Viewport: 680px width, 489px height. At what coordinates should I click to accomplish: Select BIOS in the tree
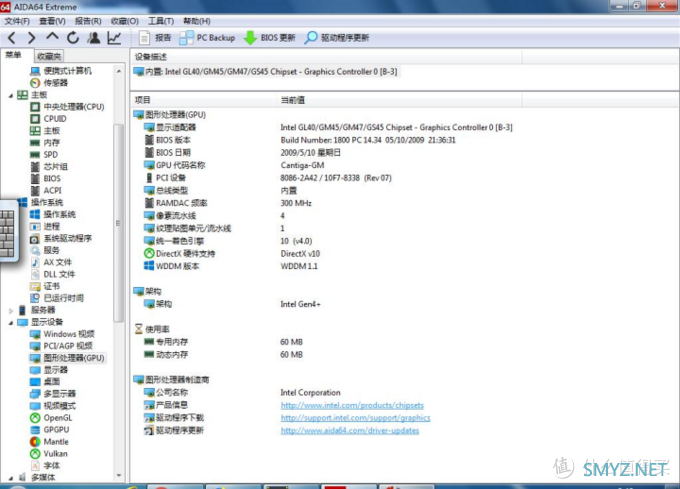46,178
